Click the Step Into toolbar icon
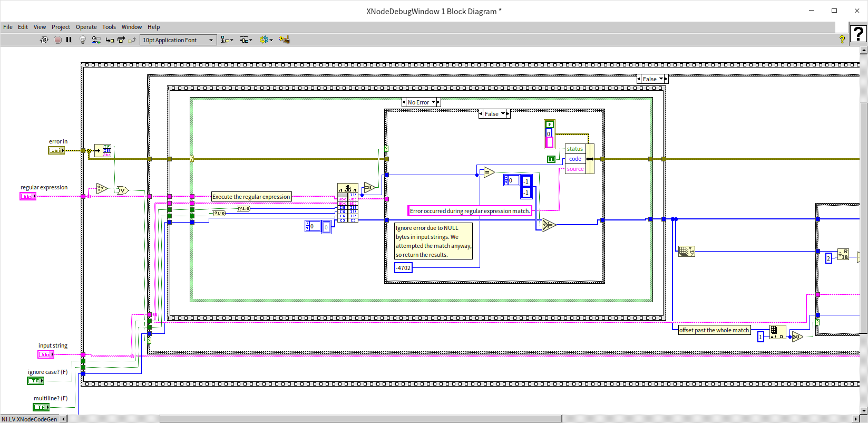This screenshot has width=868, height=423. pos(110,40)
